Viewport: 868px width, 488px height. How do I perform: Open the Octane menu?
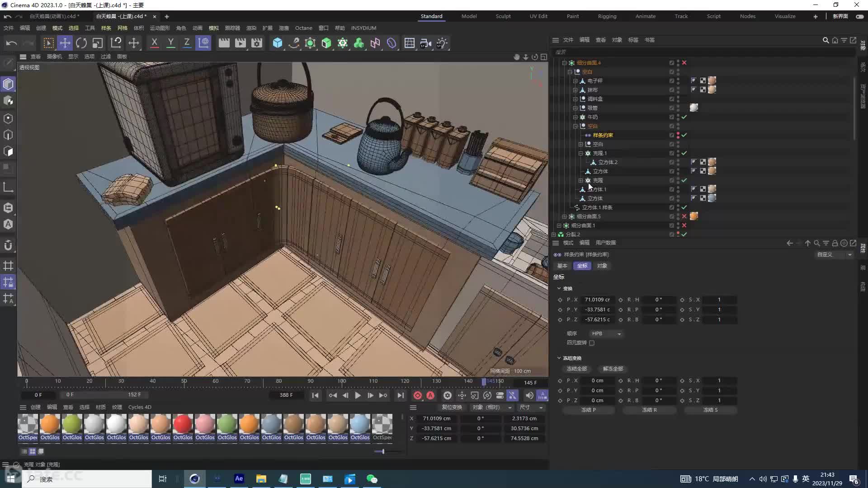[303, 28]
